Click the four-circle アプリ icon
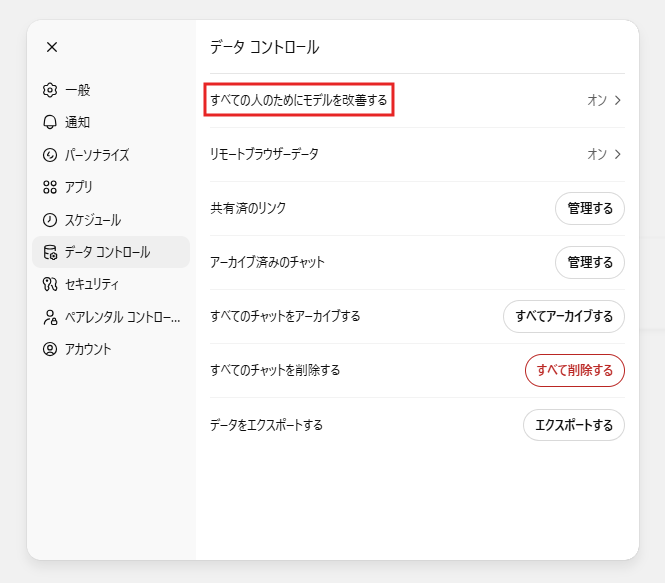This screenshot has height=583, width=665. tap(50, 187)
